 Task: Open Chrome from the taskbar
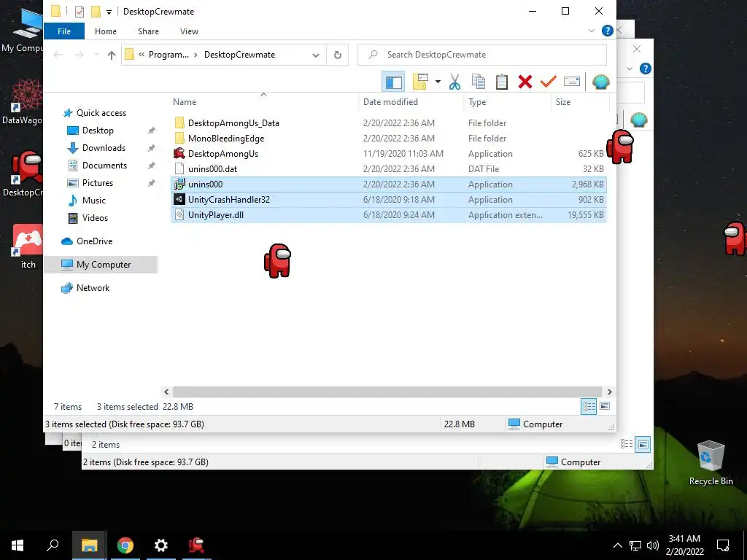[x=125, y=545]
